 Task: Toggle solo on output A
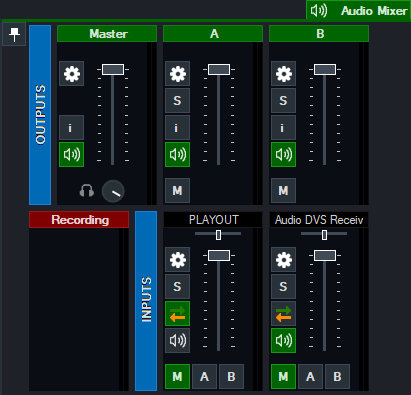coord(177,101)
